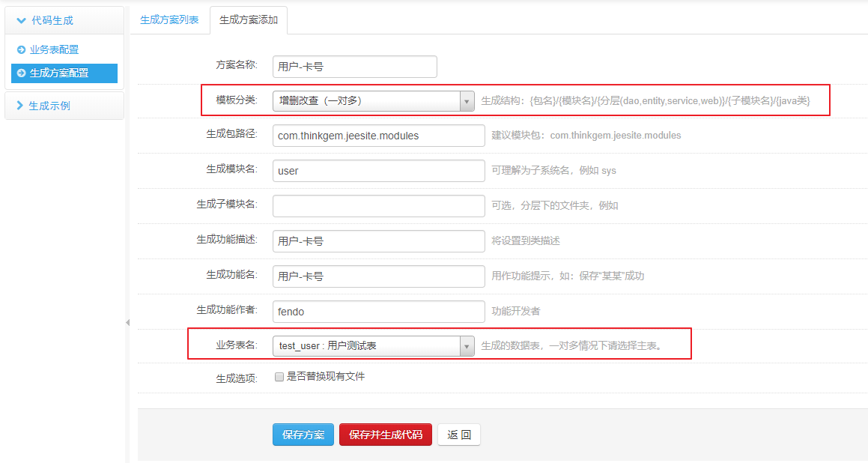The image size is (868, 463).
Task: Click the 是否替换现有文件 label text
Action: [x=326, y=377]
